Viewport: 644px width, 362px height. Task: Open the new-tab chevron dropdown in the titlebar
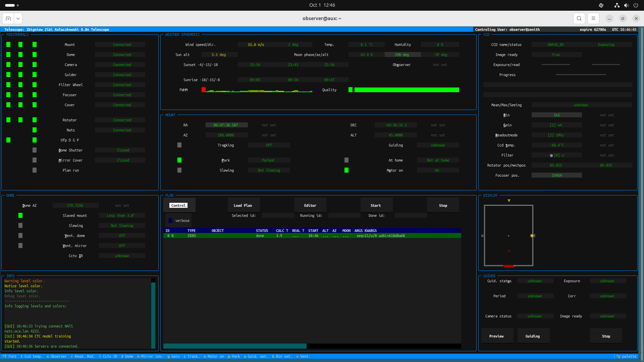[18, 18]
